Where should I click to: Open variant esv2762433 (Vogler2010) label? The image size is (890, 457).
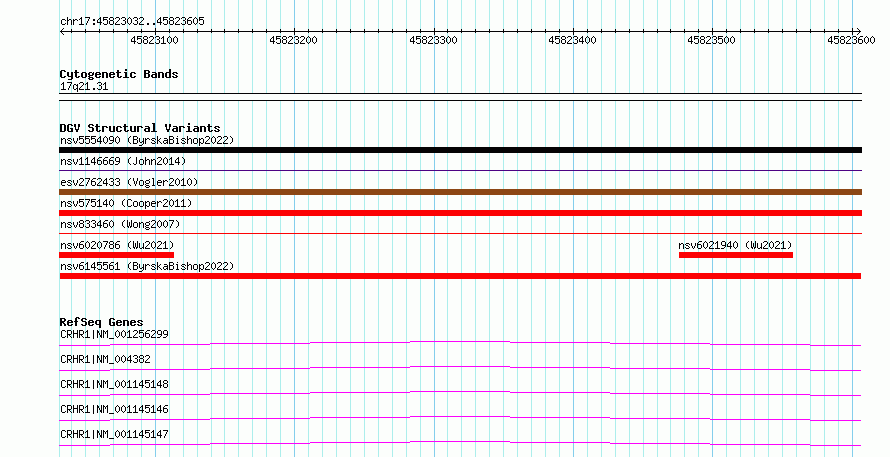point(129,182)
